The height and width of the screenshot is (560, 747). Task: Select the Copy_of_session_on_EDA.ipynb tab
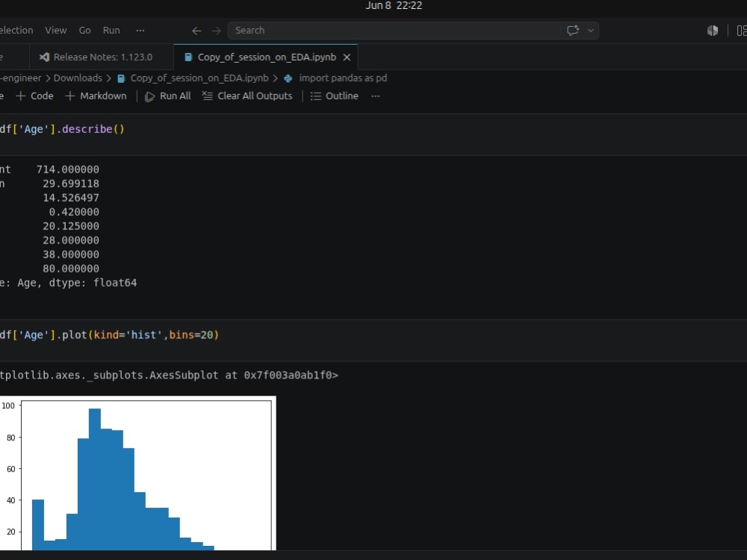[x=266, y=57]
